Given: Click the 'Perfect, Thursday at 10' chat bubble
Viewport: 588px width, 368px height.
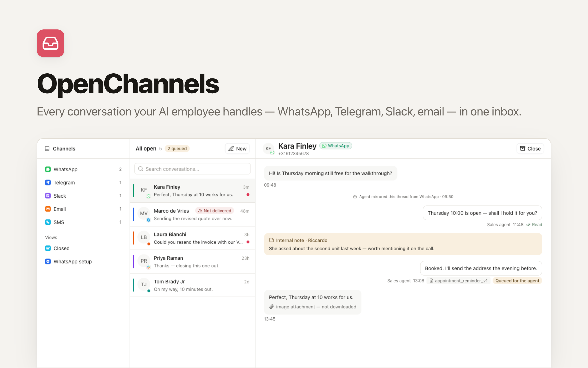Looking at the screenshot, I should click(312, 302).
